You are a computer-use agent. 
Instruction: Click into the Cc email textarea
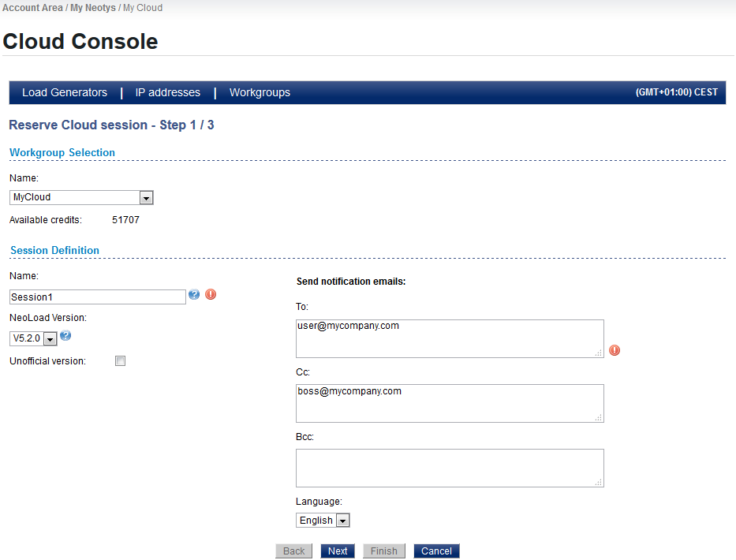(x=450, y=403)
